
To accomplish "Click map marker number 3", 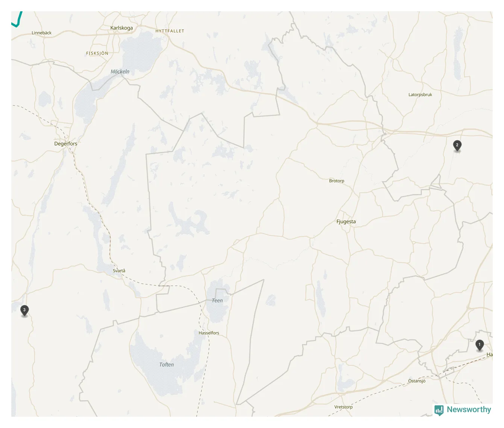I will 24,310.
